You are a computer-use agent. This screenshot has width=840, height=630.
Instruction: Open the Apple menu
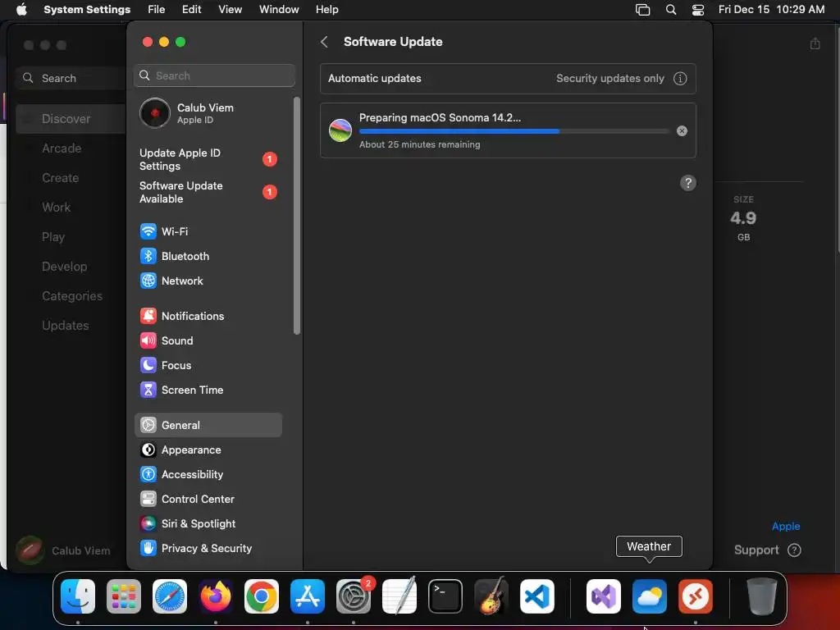tap(21, 10)
